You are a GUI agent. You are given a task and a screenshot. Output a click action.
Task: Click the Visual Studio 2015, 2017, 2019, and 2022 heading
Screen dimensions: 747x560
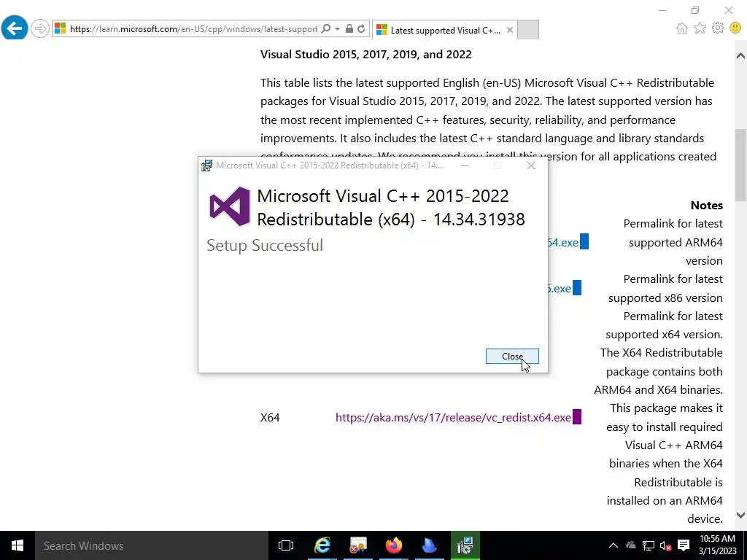366,54
